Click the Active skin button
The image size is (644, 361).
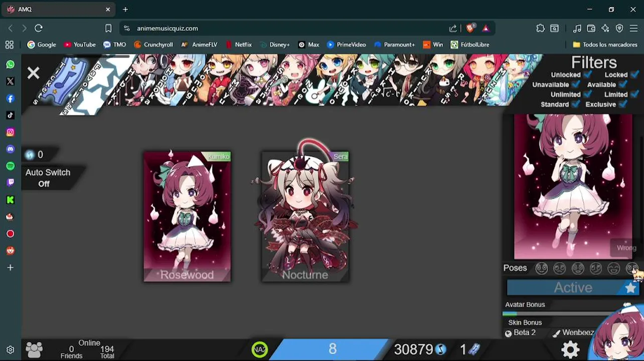click(x=573, y=288)
